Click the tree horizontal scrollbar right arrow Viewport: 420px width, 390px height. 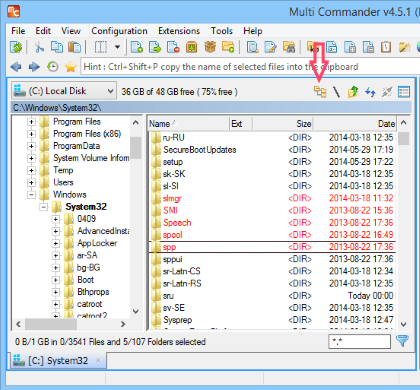123,324
